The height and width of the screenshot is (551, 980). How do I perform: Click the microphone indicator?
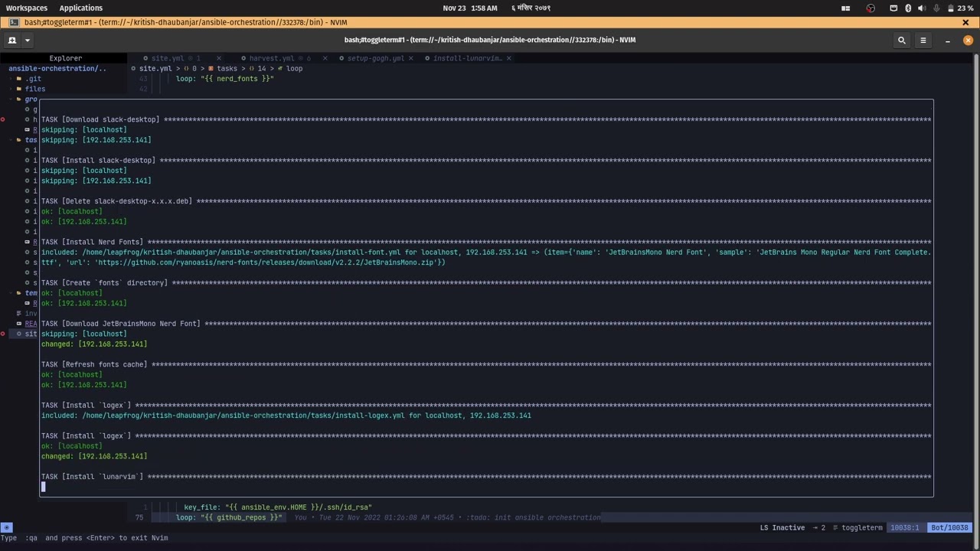coord(938,8)
